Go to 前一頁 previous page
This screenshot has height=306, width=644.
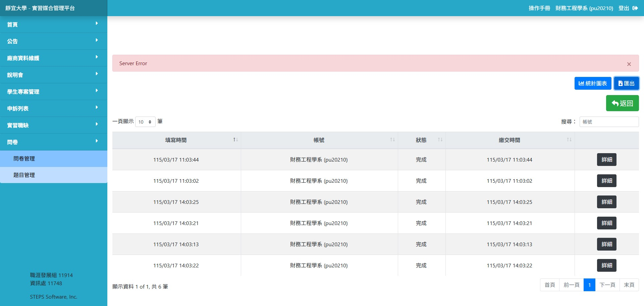[x=572, y=285]
